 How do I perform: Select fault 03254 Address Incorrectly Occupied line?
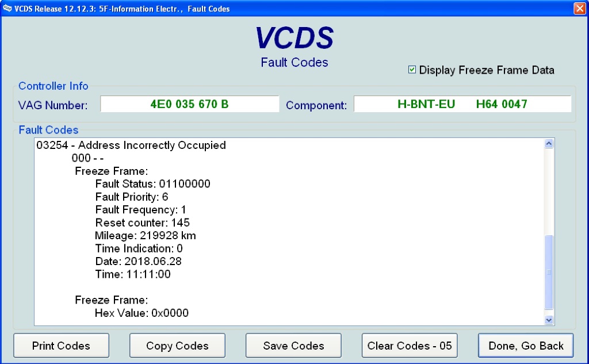point(131,145)
